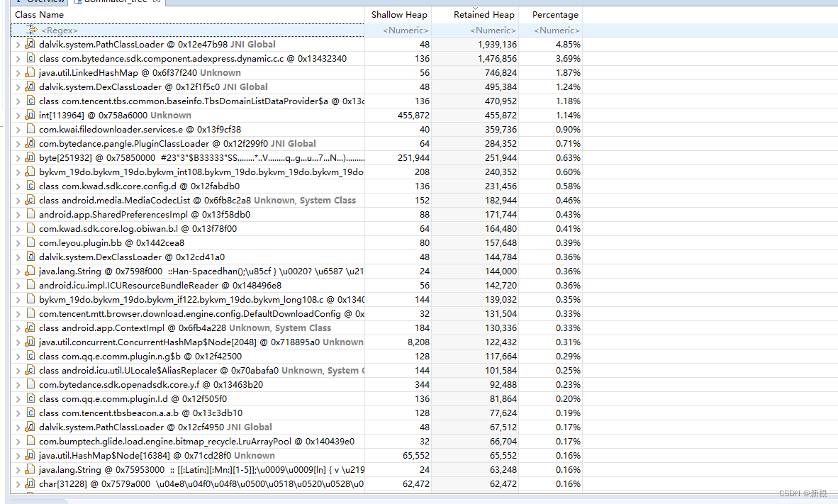The height and width of the screenshot is (504, 838).
Task: Click retained heap value 746,824
Action: [501, 73]
